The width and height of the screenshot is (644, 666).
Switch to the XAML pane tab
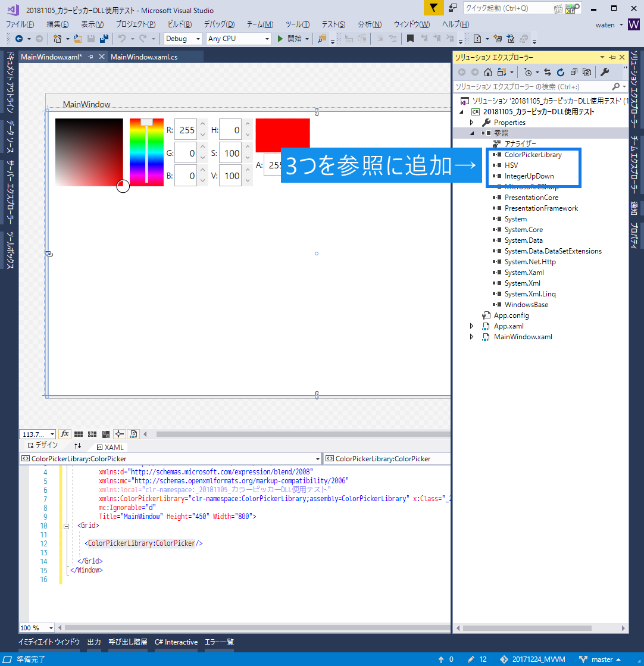click(x=110, y=447)
